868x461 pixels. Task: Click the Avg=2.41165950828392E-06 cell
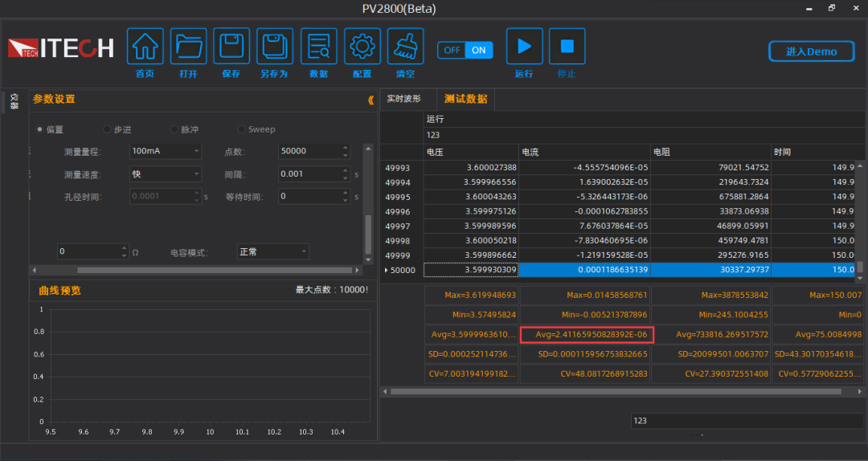(x=587, y=334)
